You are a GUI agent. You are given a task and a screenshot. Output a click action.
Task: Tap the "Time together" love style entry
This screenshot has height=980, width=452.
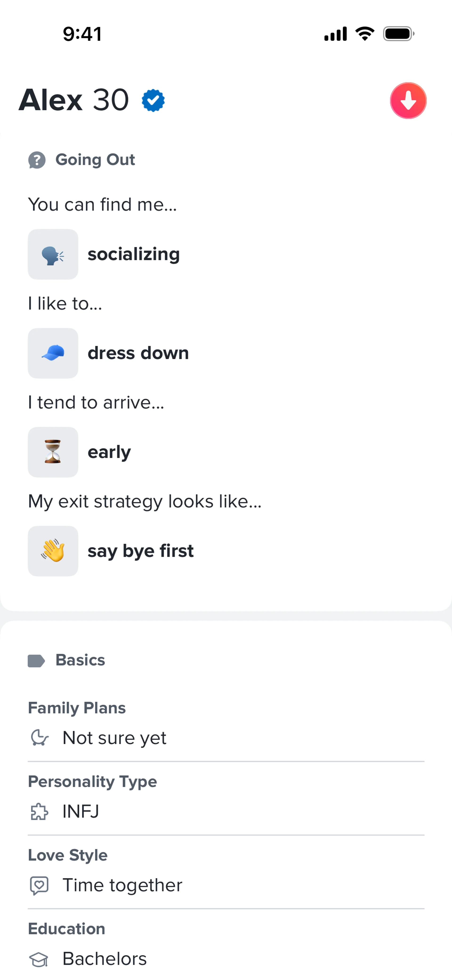(x=122, y=885)
